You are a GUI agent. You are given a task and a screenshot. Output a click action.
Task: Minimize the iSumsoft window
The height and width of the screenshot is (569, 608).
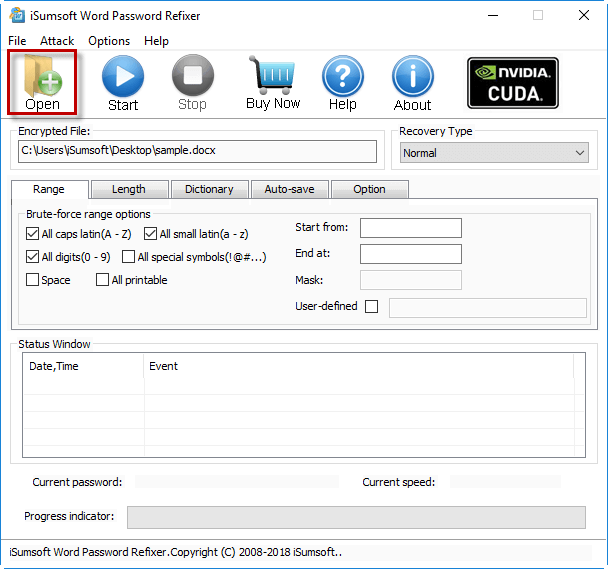(x=493, y=16)
